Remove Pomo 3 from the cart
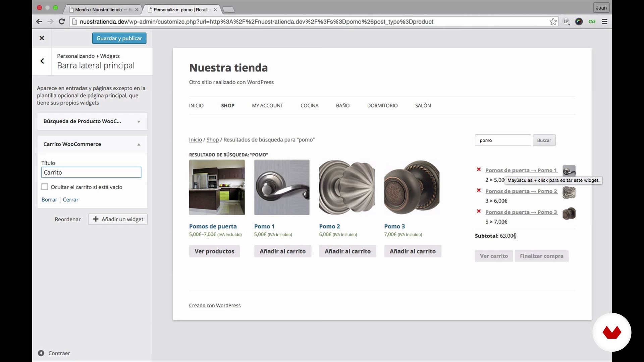Image resolution: width=644 pixels, height=362 pixels. coord(479,211)
